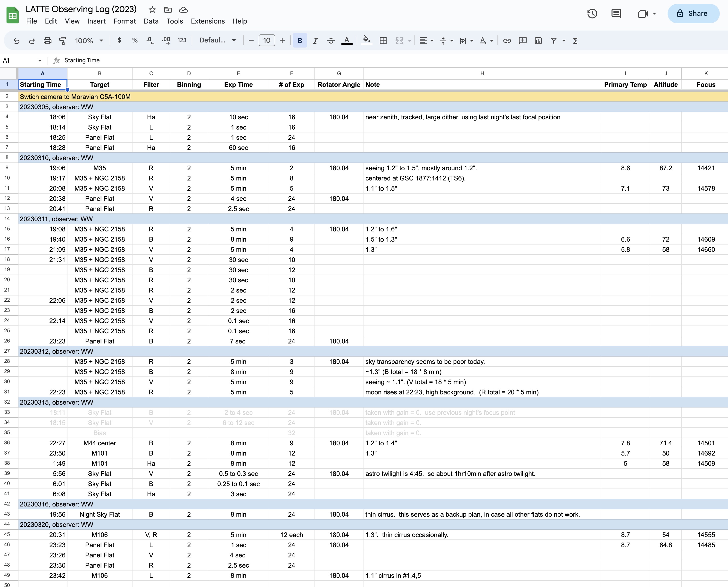Print the spreadsheet
Image resolution: width=728 pixels, height=587 pixels.
(47, 41)
